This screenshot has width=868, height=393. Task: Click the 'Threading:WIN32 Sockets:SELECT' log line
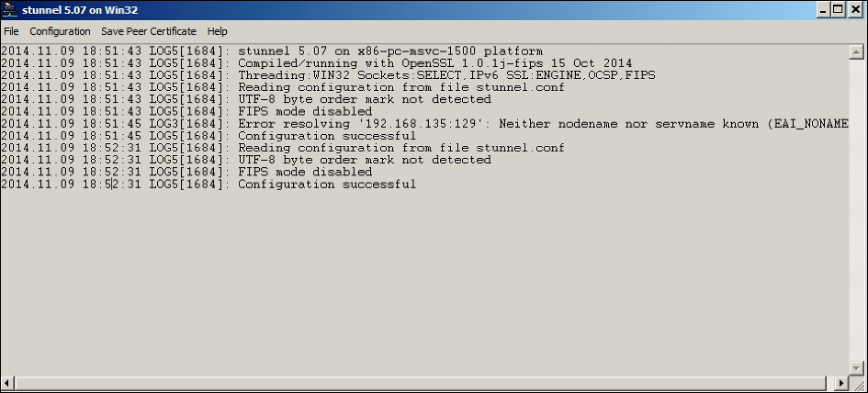[328, 75]
